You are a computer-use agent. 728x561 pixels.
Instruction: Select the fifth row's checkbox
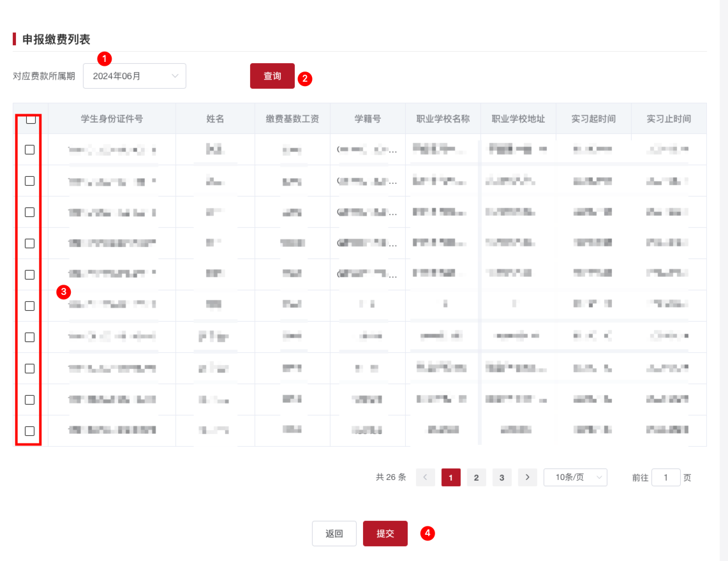pos(30,274)
